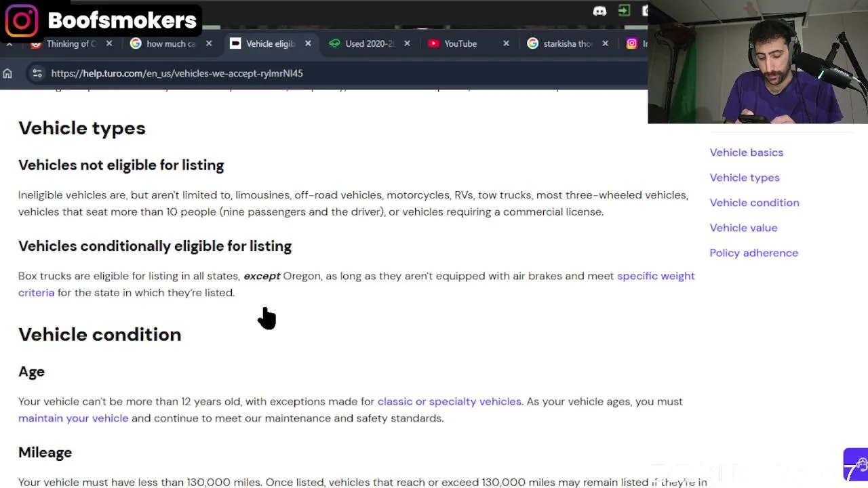Click 'Vehicles conditionally eligible for listing' subheading
Image resolution: width=868 pixels, height=488 pixels.
[155, 246]
